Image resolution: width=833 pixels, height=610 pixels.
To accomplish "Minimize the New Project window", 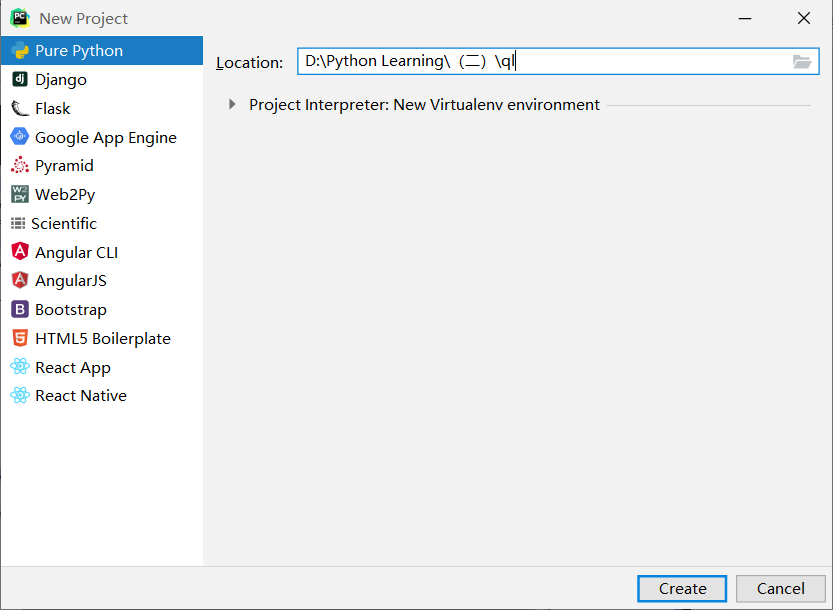I will tap(745, 18).
